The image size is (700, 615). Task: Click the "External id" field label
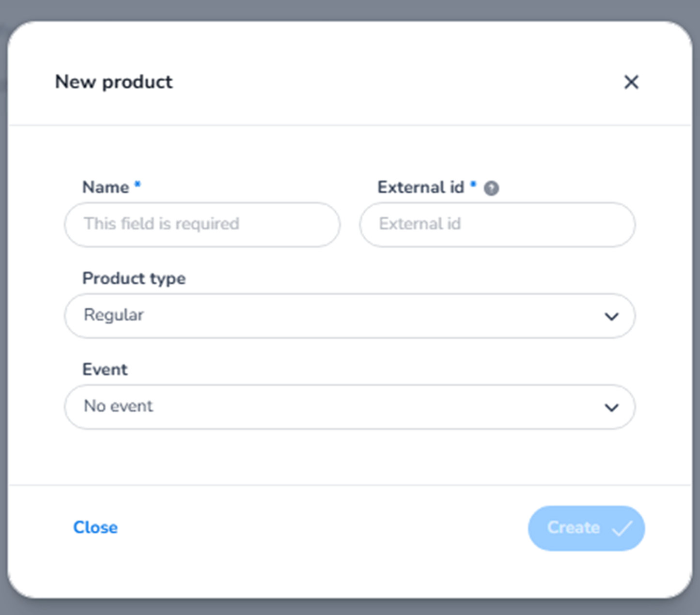(x=420, y=187)
